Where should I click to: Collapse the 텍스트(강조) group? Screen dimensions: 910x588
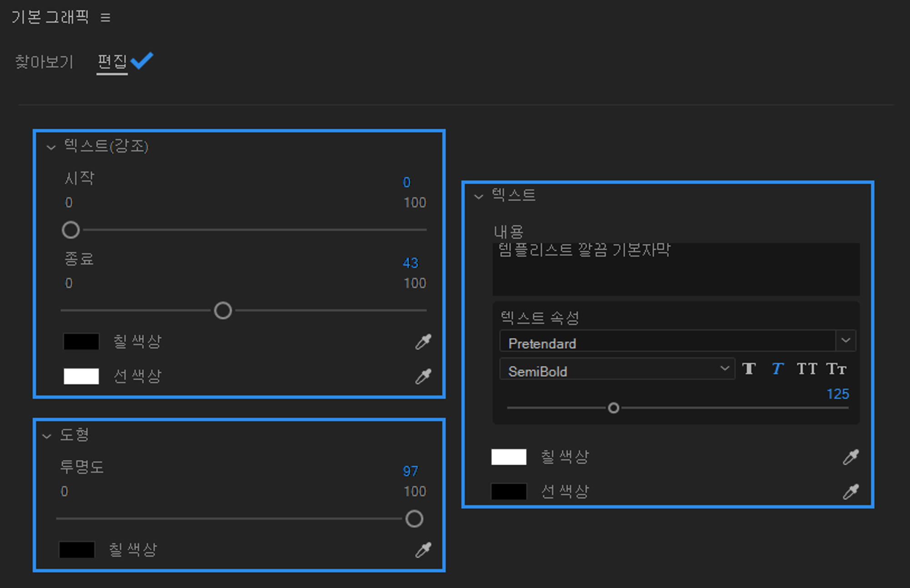pos(51,147)
